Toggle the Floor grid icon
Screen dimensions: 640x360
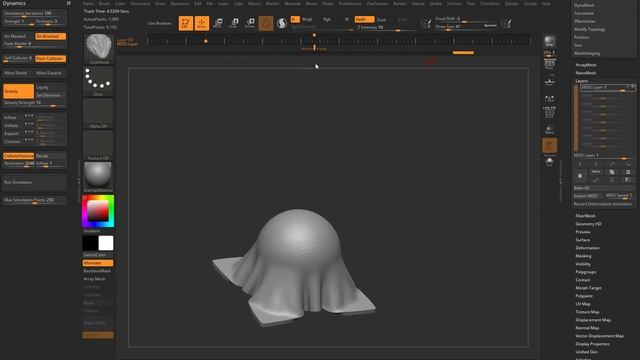[x=549, y=80]
